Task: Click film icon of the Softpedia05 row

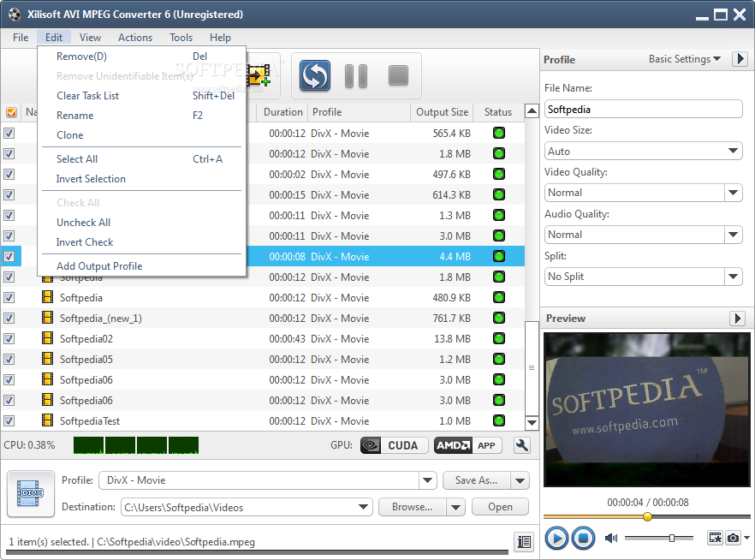Action: tap(47, 360)
